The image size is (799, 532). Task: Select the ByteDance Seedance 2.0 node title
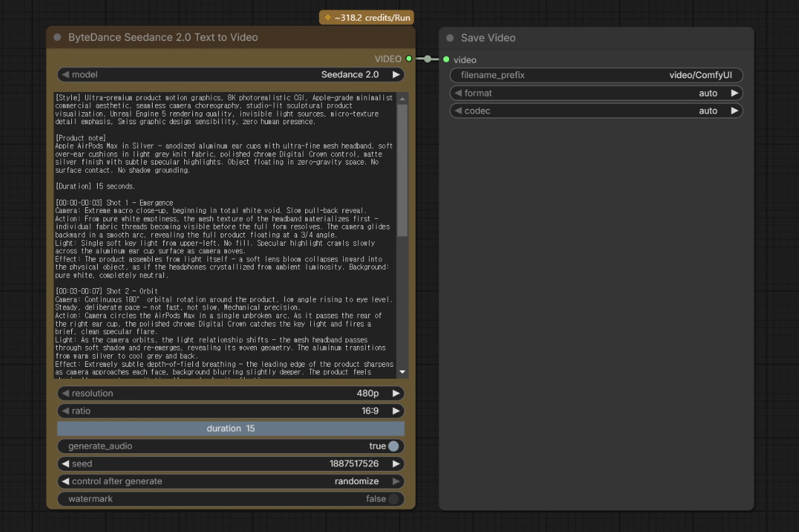(x=163, y=37)
